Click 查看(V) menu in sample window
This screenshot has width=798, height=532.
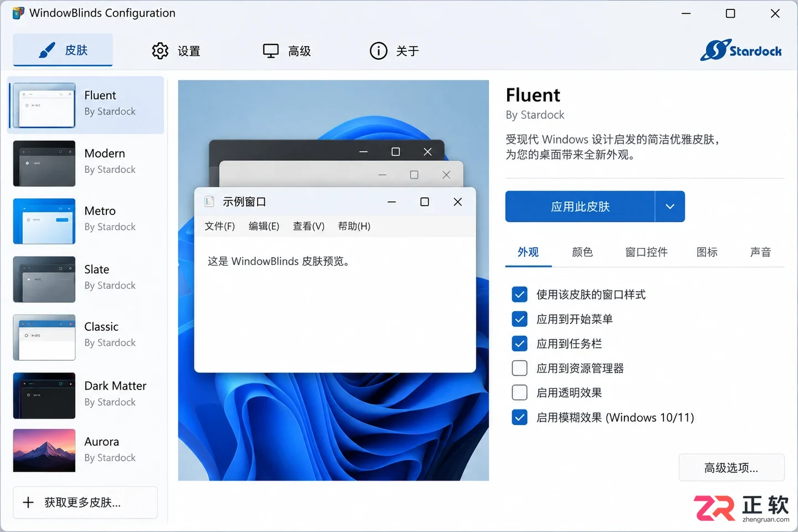click(309, 226)
